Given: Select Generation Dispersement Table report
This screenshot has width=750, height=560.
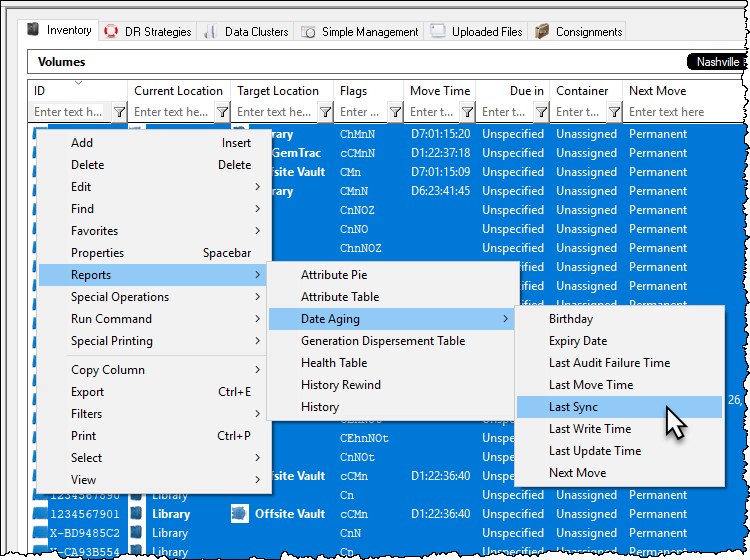Looking at the screenshot, I should coord(392,340).
